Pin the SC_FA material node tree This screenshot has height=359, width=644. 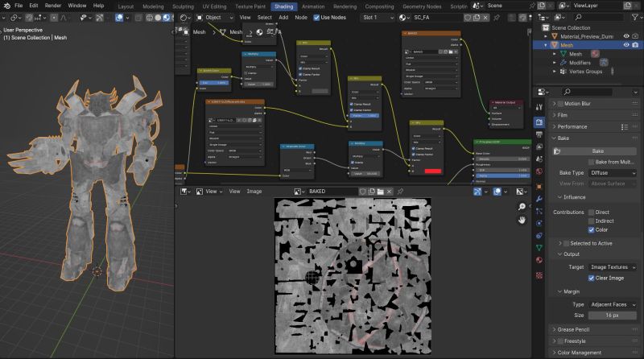[x=497, y=18]
